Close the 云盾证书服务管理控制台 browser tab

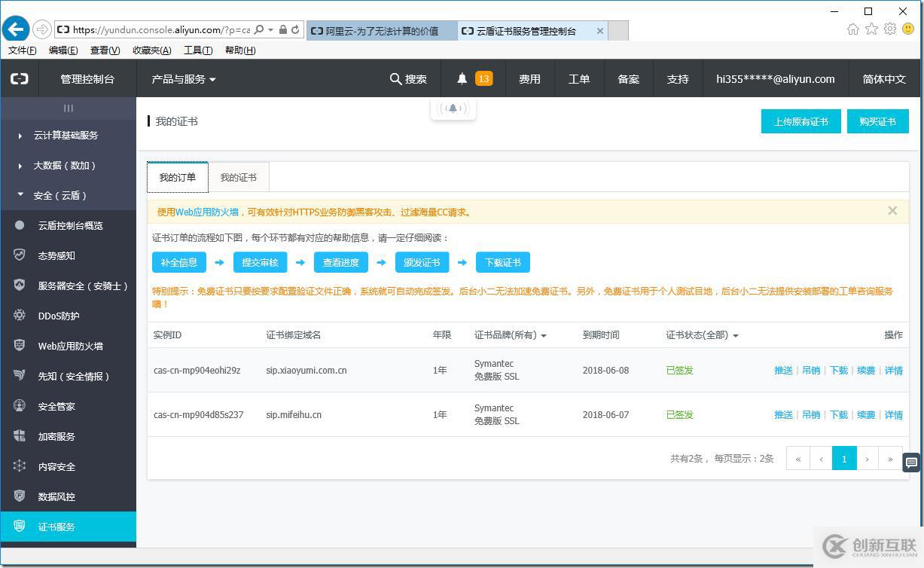(599, 31)
